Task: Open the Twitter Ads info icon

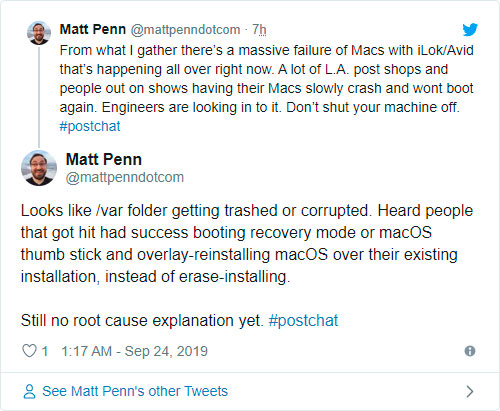Action: coord(470,351)
